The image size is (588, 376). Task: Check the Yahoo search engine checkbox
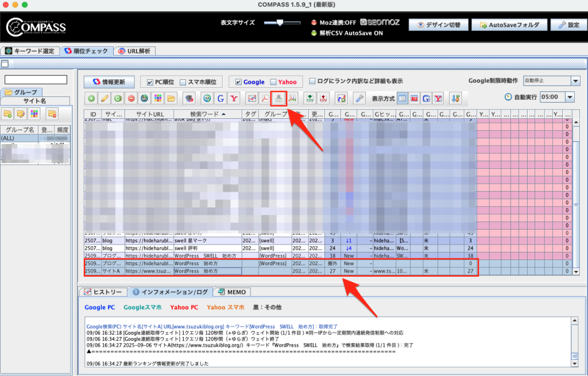click(273, 82)
